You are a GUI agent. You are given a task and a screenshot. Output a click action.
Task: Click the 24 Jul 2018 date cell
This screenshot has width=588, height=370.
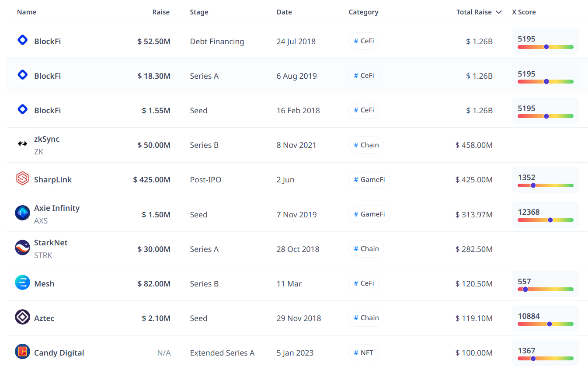[x=296, y=42]
